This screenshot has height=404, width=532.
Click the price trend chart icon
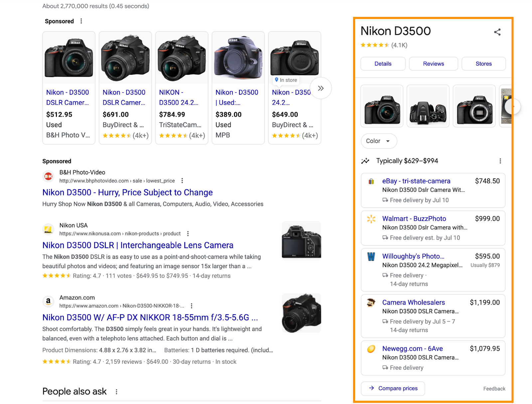pyautogui.click(x=365, y=161)
